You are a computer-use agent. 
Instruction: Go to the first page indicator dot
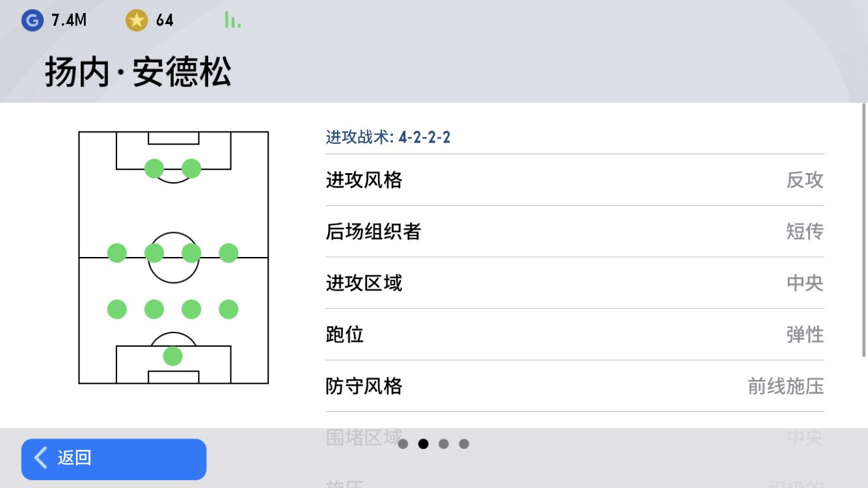403,444
